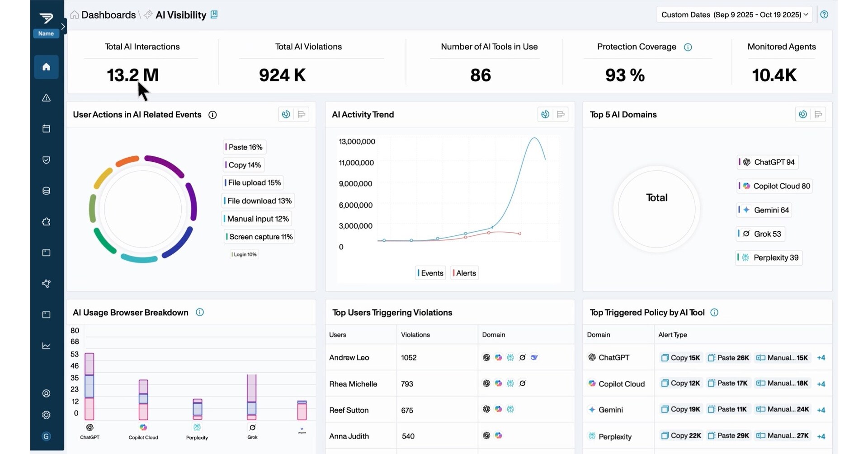Toggle donut view on Top 5 AI Domains
The image size is (868, 454).
pos(803,114)
